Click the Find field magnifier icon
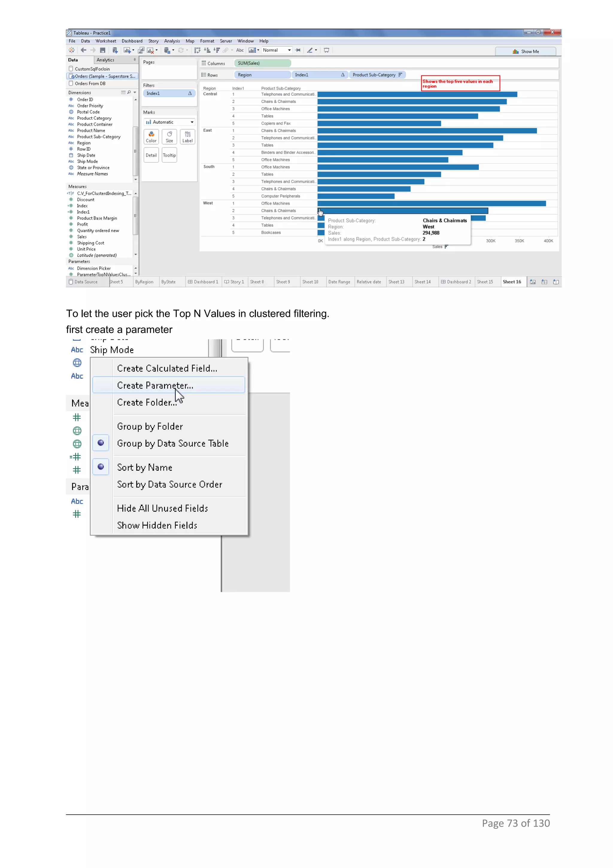Image resolution: width=613 pixels, height=868 pixels. [x=129, y=92]
